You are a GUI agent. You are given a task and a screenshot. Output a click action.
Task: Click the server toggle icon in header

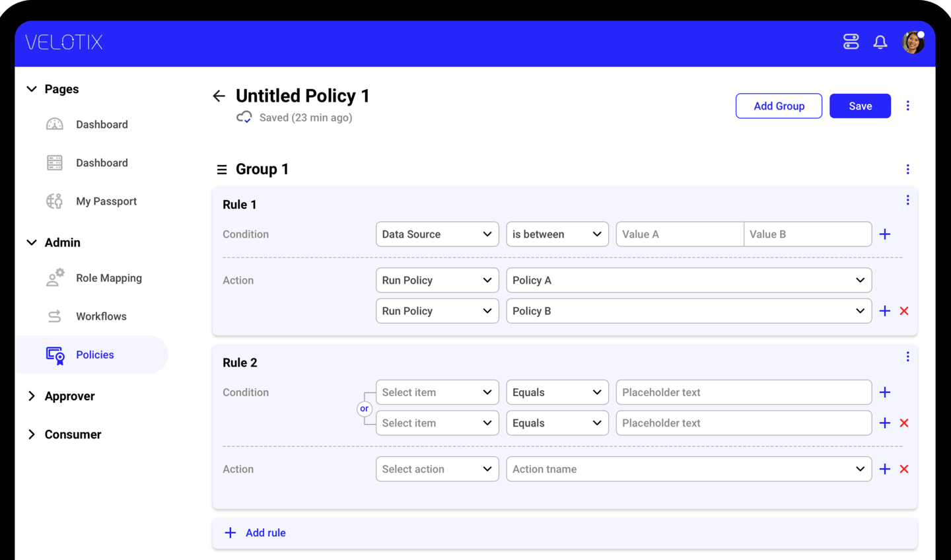(851, 42)
